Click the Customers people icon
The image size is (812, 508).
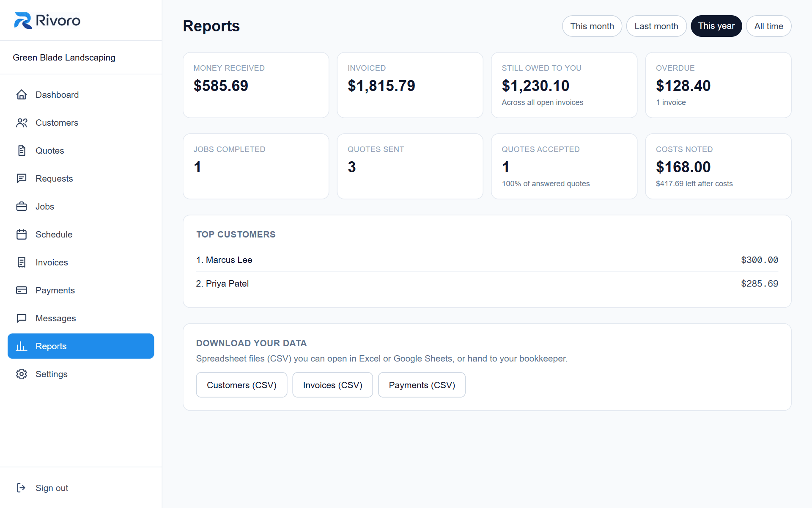coord(22,123)
